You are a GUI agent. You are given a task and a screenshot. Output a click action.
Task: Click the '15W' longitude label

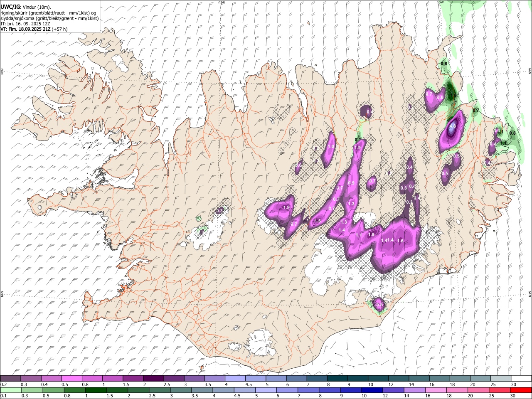coord(440,2)
